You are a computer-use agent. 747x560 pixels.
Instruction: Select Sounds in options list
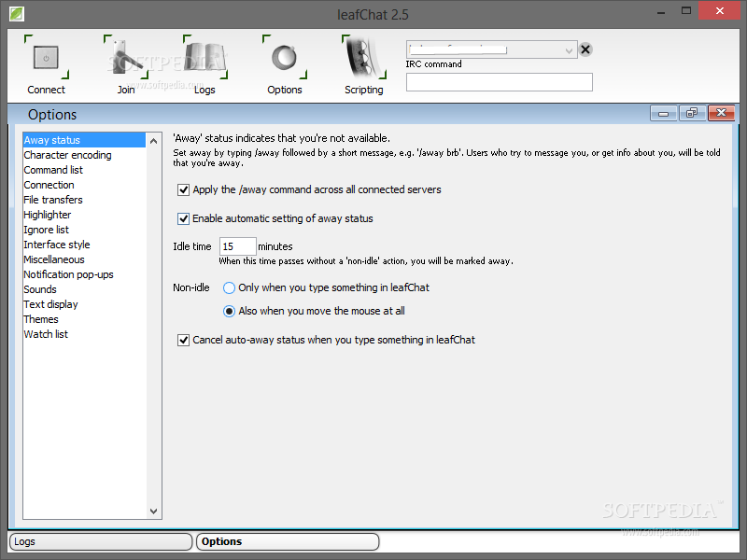point(84,289)
